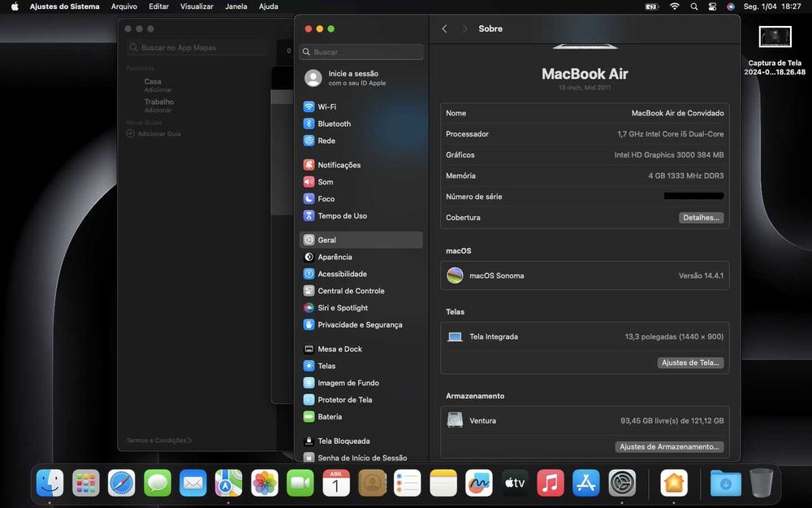Open Notificações settings
Image resolution: width=812 pixels, height=508 pixels.
click(x=361, y=165)
